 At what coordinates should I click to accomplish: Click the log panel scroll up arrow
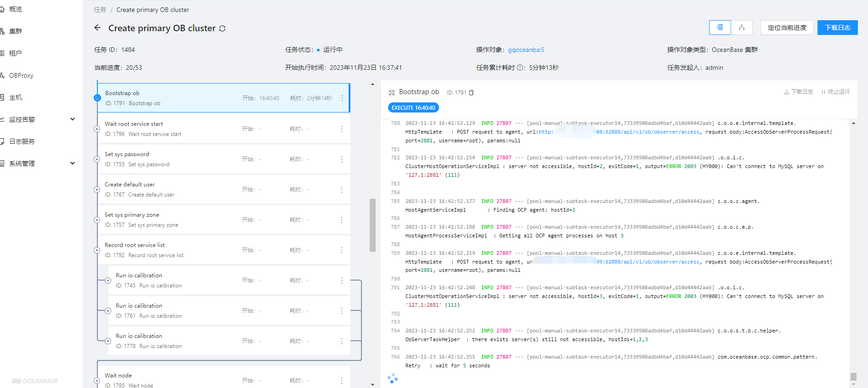click(853, 123)
